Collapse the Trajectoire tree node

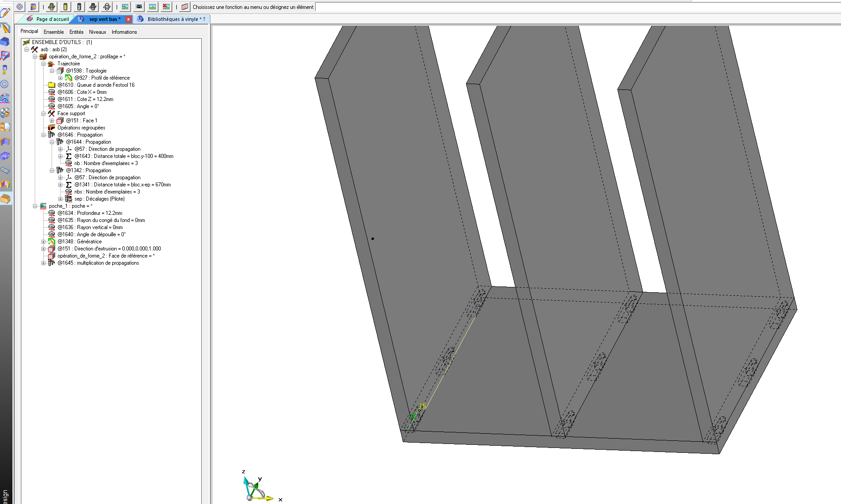[44, 64]
